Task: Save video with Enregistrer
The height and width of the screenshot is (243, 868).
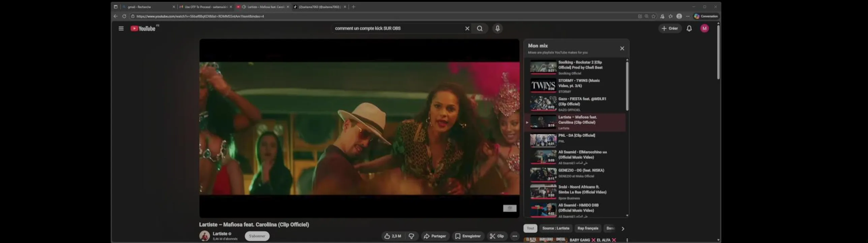Action: (468, 236)
